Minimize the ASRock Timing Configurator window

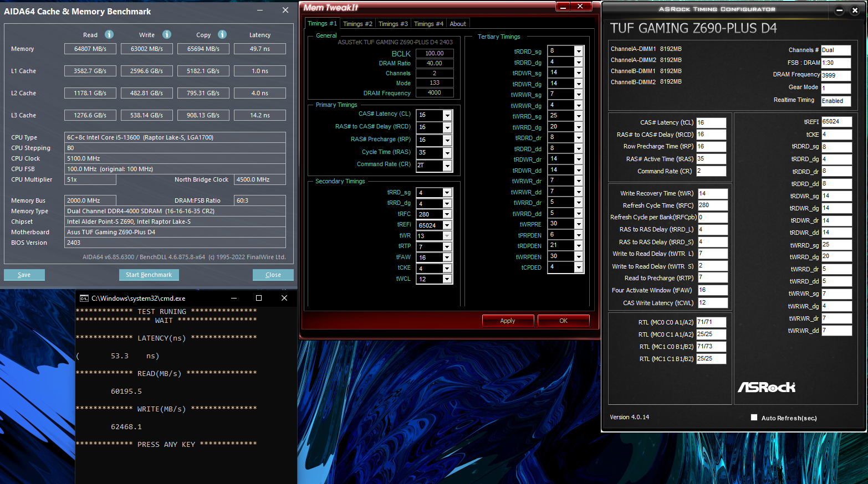[x=839, y=10]
